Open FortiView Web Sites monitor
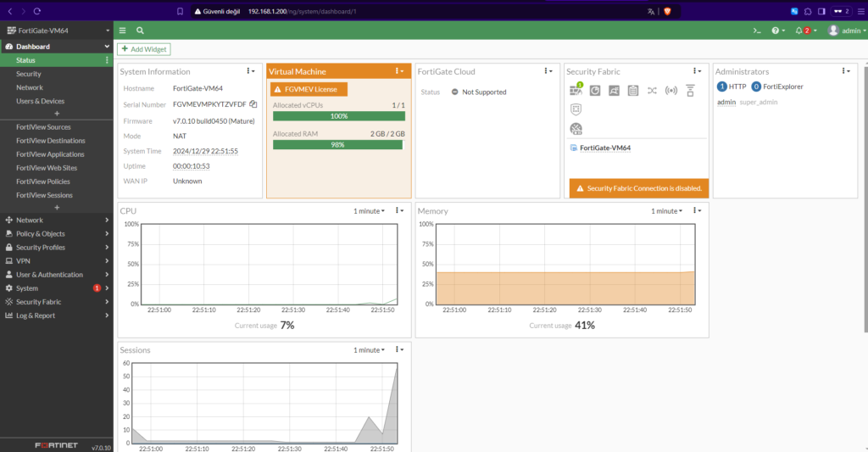 57,168
